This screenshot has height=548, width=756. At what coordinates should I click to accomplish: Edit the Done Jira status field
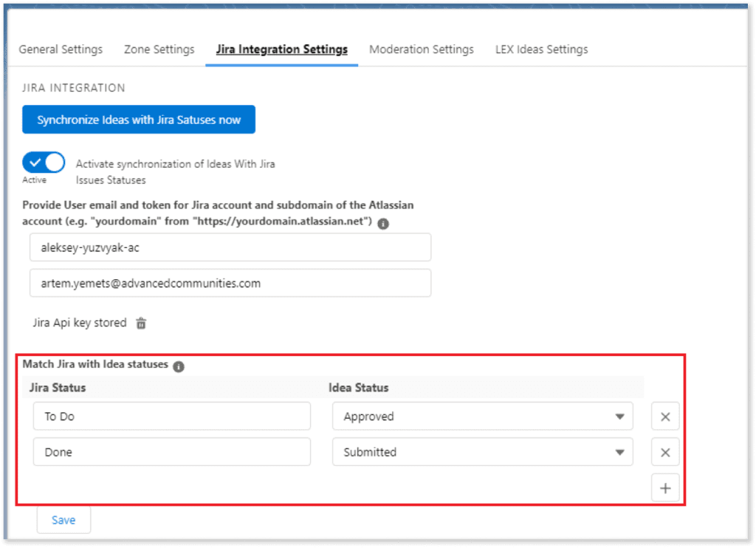pos(171,452)
